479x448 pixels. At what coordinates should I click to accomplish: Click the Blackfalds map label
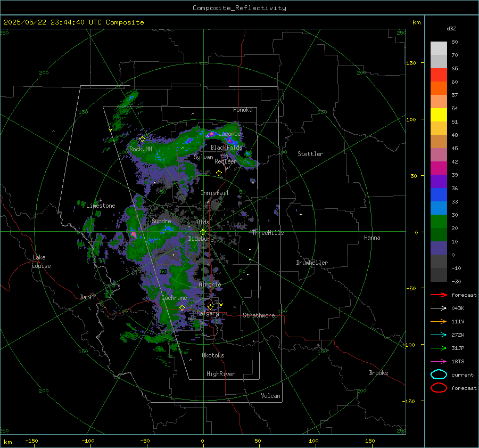click(226, 148)
